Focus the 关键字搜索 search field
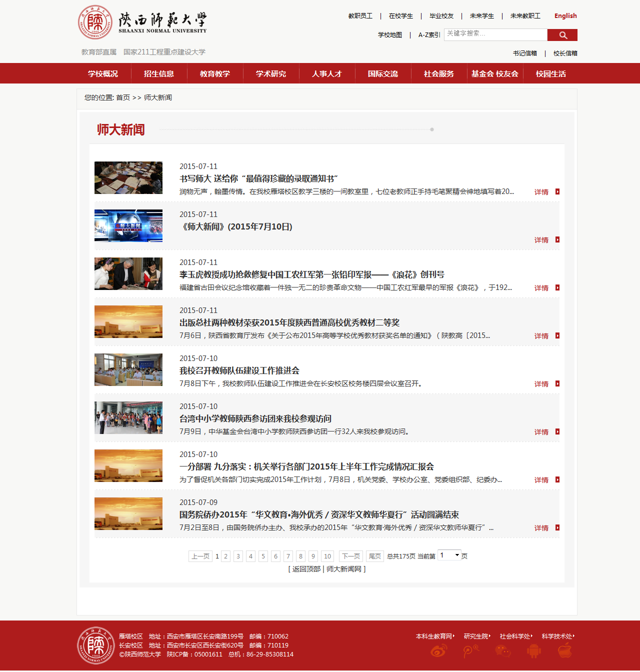640x672 pixels. [x=495, y=34]
